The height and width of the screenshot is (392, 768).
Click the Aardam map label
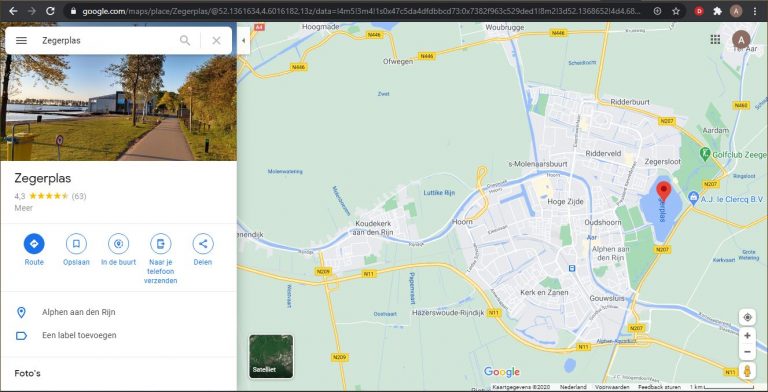pyautogui.click(x=716, y=131)
